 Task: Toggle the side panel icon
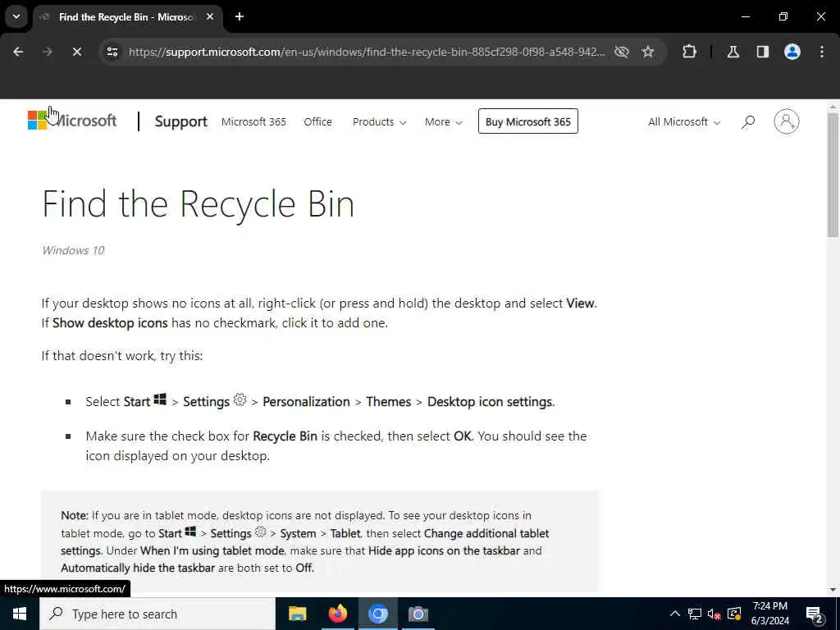(763, 52)
